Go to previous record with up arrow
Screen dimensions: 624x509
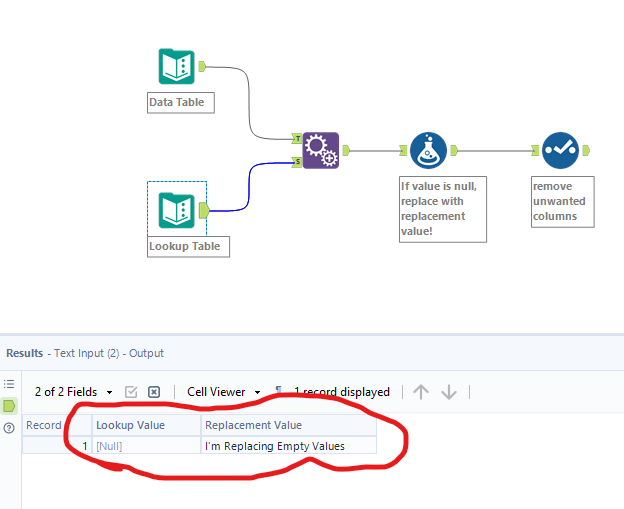point(421,392)
